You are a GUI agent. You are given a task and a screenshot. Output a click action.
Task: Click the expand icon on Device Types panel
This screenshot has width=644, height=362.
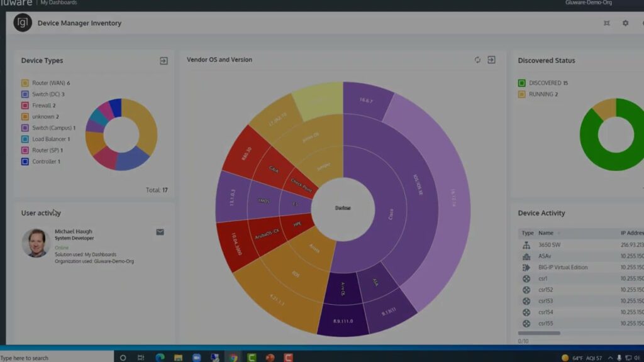click(164, 60)
